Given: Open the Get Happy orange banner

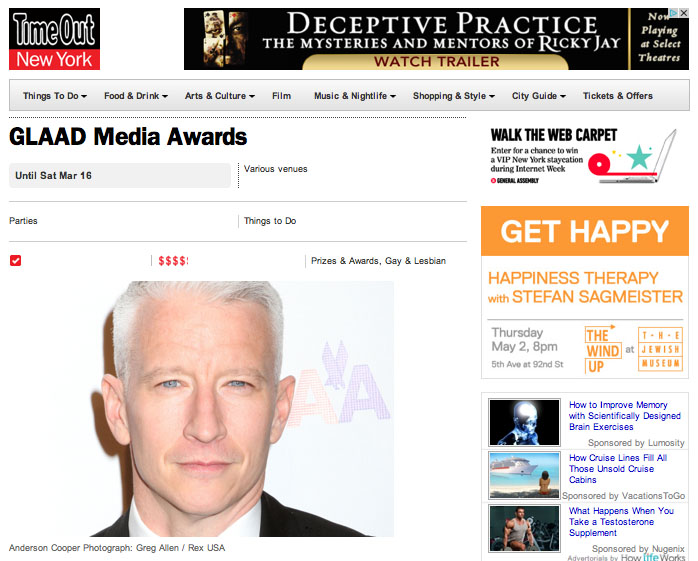Looking at the screenshot, I should (585, 231).
